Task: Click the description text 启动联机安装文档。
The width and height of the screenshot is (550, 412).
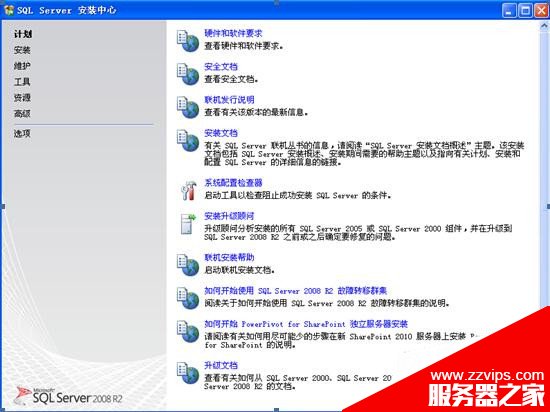Action: 240,270
